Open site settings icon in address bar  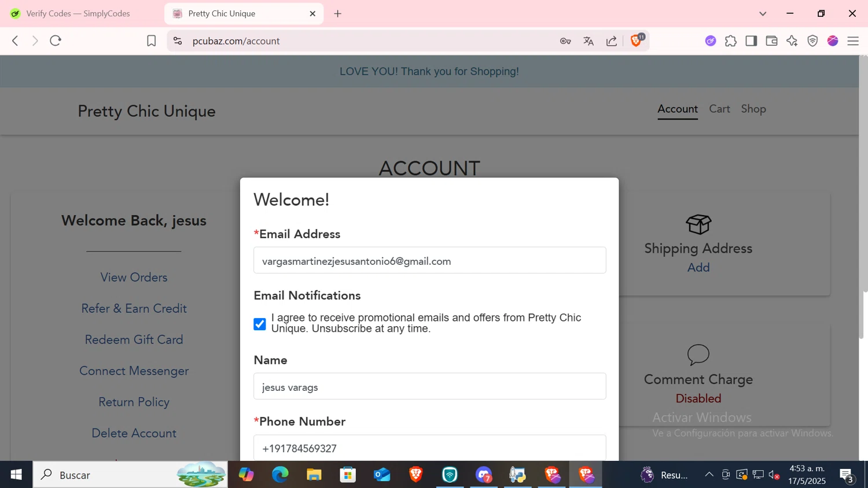pyautogui.click(x=178, y=40)
